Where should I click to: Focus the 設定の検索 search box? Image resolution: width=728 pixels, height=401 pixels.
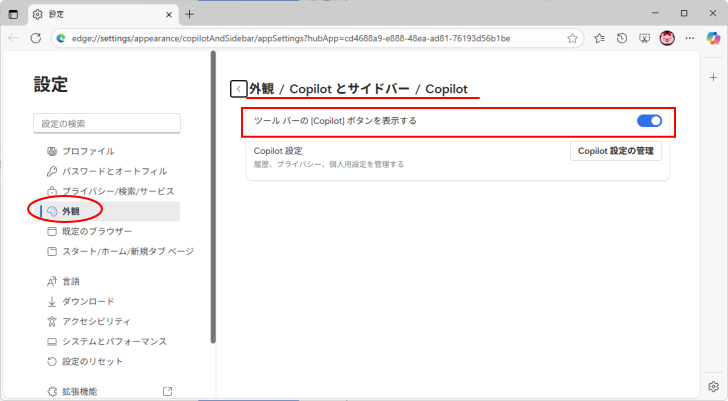pos(107,123)
